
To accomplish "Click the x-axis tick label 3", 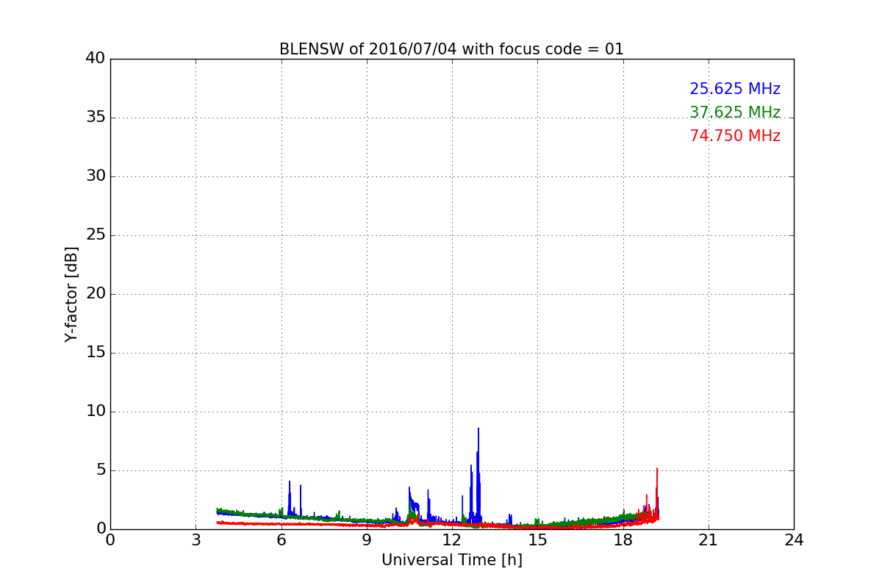I will [196, 540].
